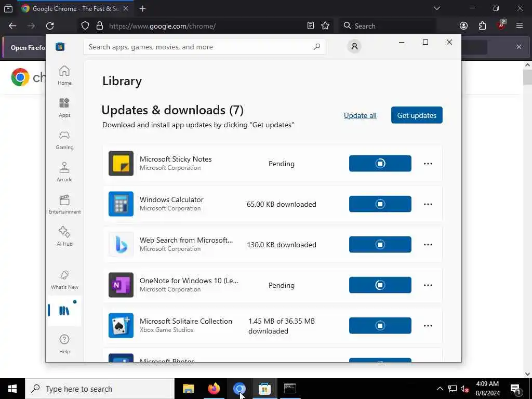This screenshot has height=399, width=532.
Task: Open the Store user profile icon
Action: [x=354, y=46]
